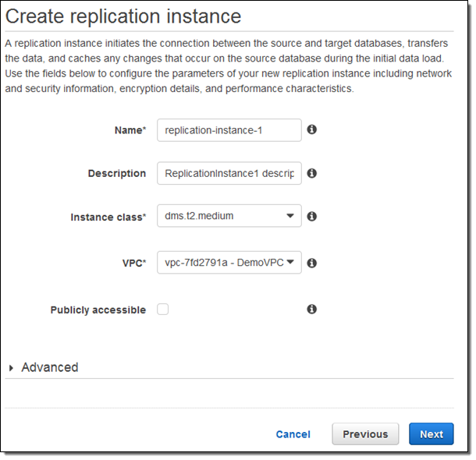476x460 pixels.
Task: Open the Publicly accessible info icon
Action: tap(311, 309)
